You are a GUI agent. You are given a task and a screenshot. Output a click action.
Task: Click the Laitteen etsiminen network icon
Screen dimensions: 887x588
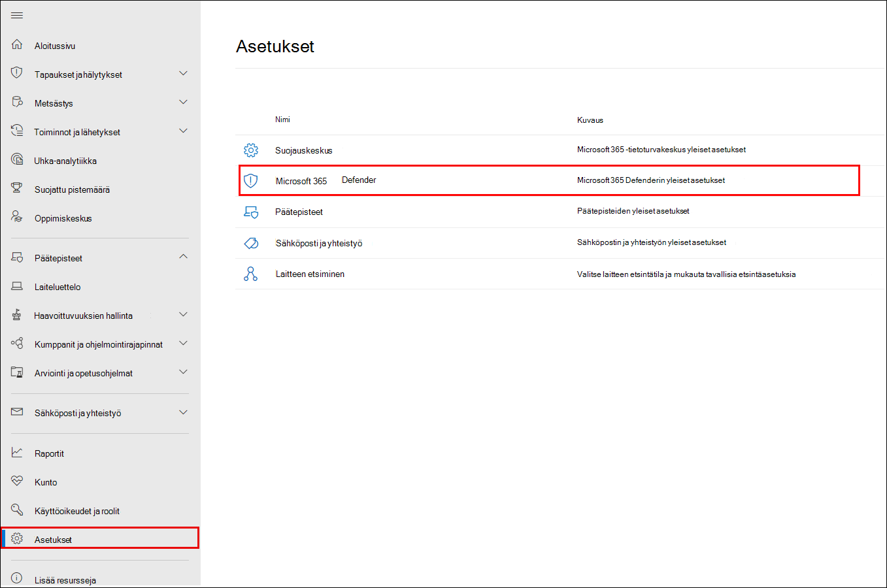(x=250, y=274)
